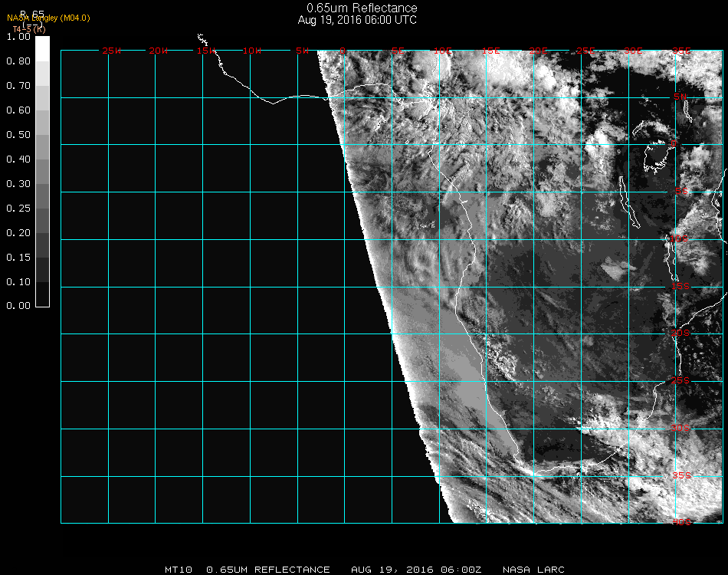Viewport: 728px width, 575px height.
Task: Click the '0.30' colorbar value
Action: 18,184
